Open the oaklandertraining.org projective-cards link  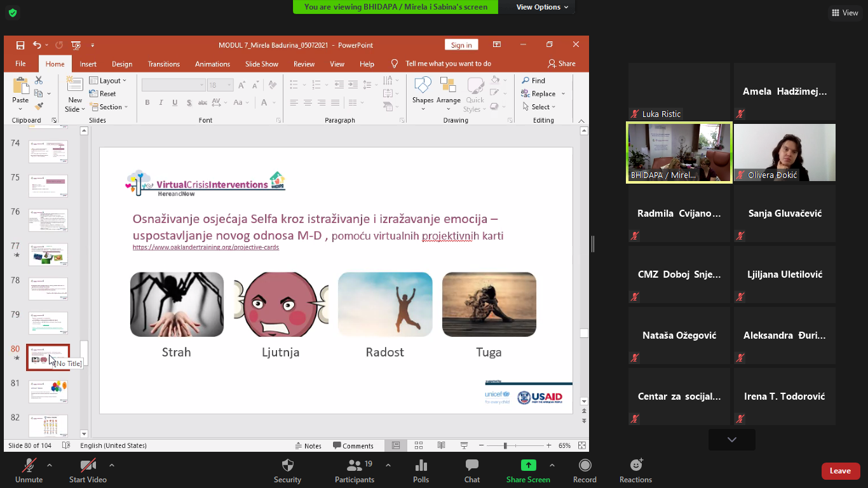205,247
